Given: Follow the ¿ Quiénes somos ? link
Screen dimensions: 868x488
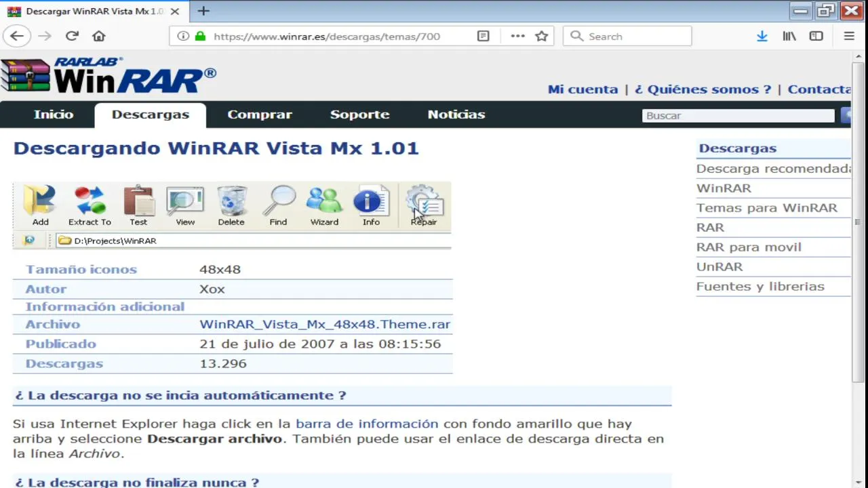Looking at the screenshot, I should pyautogui.click(x=703, y=89).
